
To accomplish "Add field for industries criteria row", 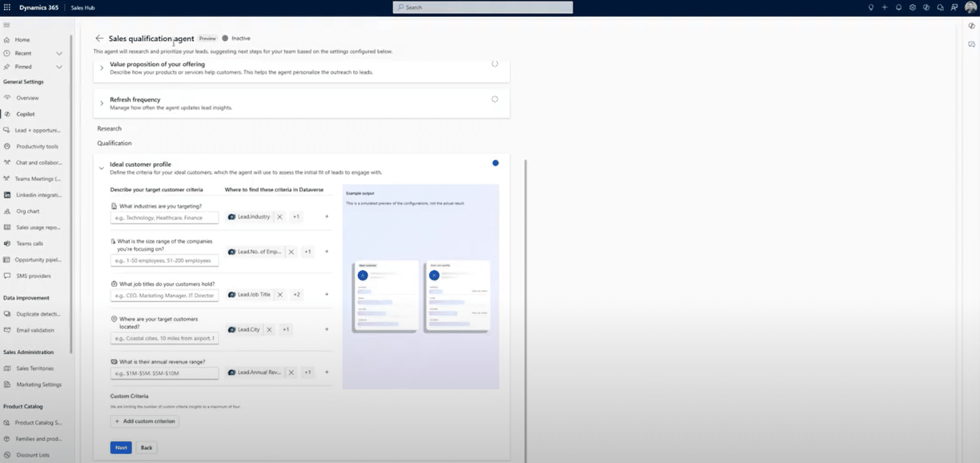I will point(327,217).
